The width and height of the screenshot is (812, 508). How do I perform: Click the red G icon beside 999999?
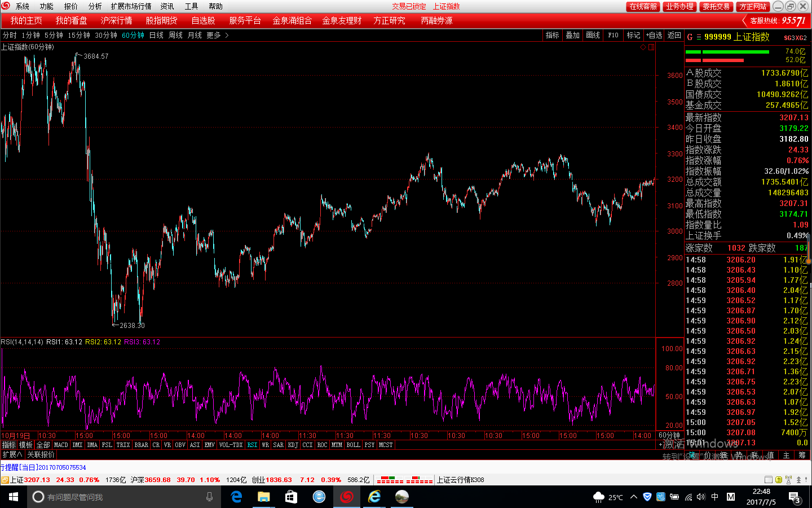point(690,37)
